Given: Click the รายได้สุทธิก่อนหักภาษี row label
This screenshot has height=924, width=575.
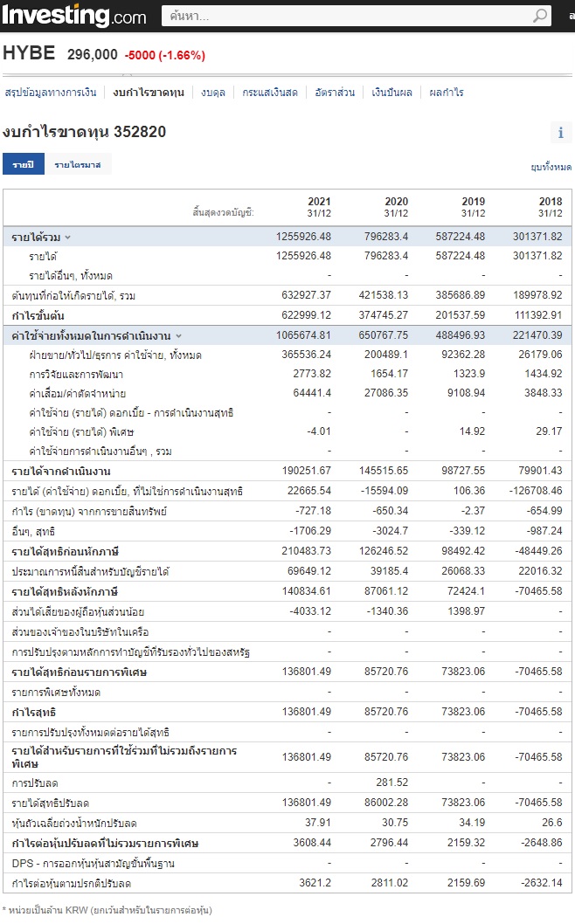Looking at the screenshot, I should coord(66,552).
